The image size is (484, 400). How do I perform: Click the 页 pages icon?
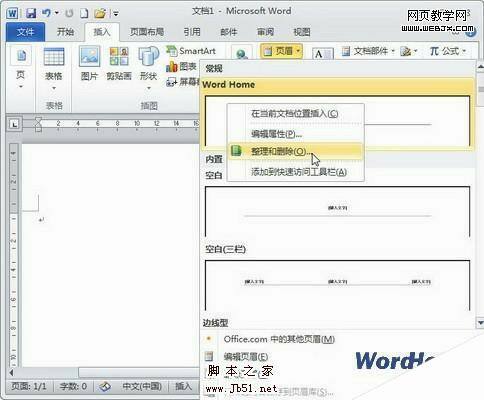[21, 56]
